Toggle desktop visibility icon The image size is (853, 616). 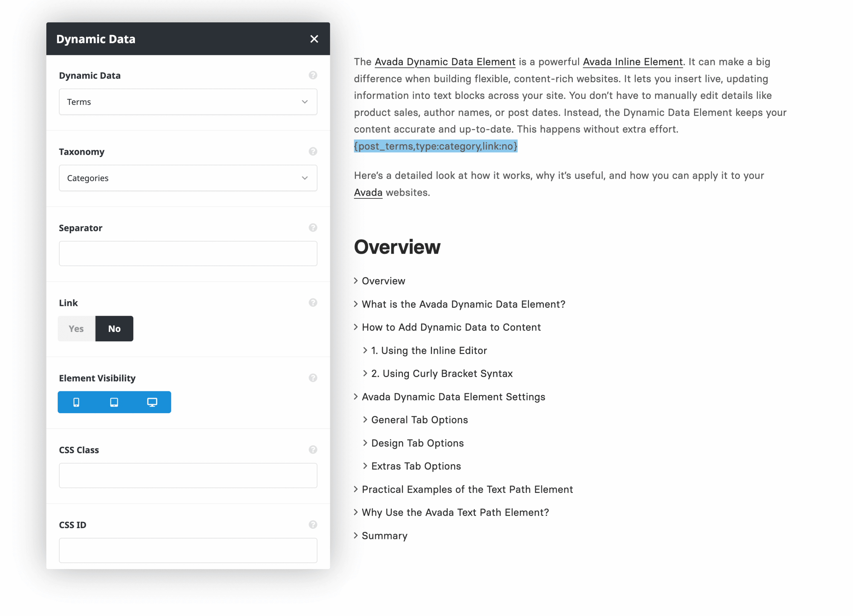(152, 403)
